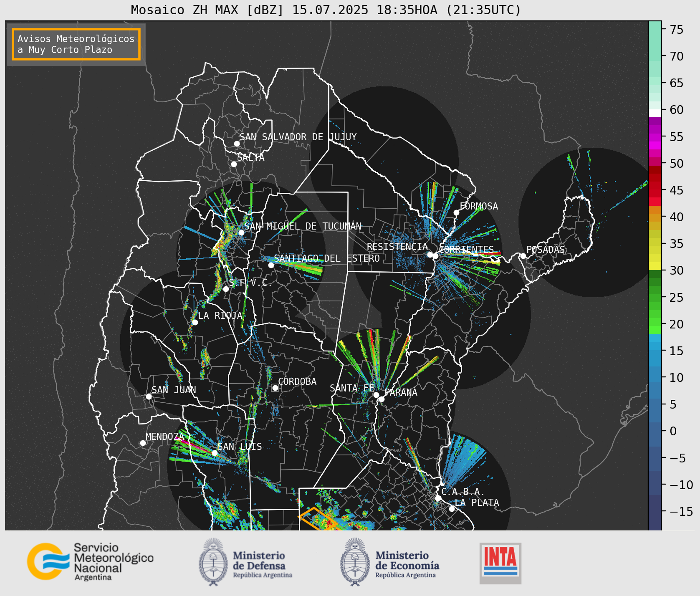Click the SALTA city marker dot

[x=234, y=164]
